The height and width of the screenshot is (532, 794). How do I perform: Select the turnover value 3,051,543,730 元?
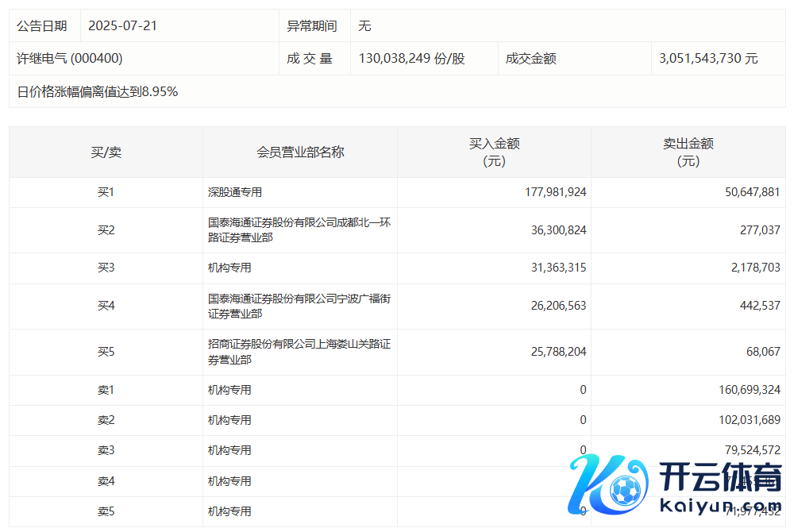pyautogui.click(x=708, y=59)
